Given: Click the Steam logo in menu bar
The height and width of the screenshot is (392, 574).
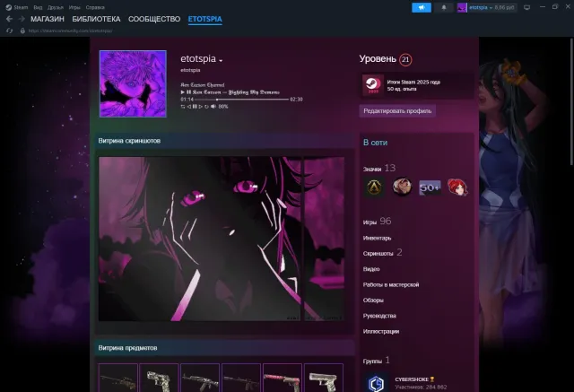Looking at the screenshot, I should click(8, 7).
